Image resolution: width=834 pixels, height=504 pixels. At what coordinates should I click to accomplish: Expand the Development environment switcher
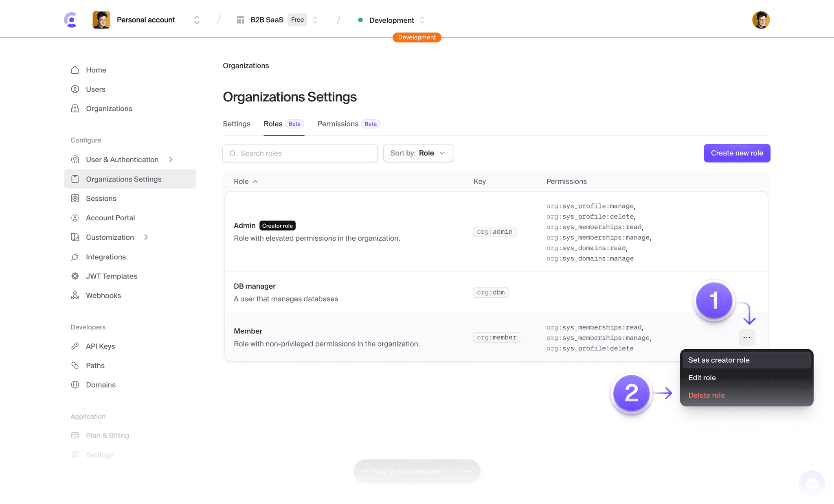tap(422, 20)
